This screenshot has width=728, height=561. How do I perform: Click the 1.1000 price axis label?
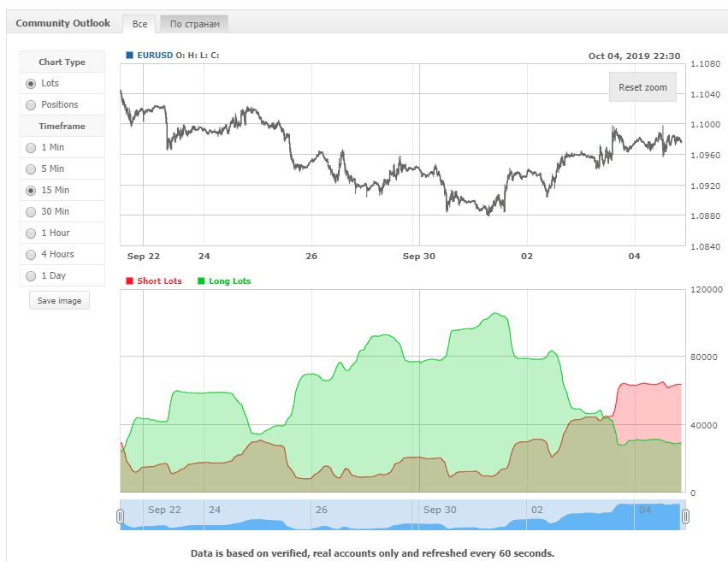point(705,124)
